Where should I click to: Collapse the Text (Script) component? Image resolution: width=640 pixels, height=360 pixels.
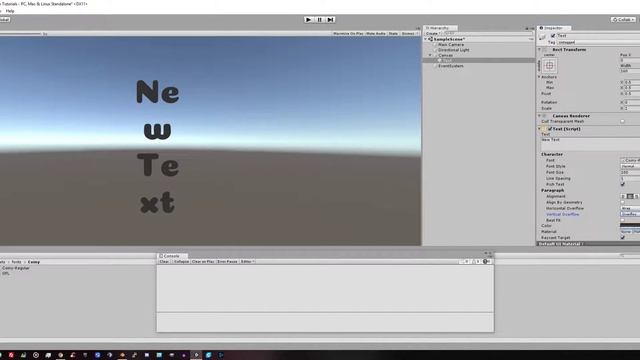(540, 129)
